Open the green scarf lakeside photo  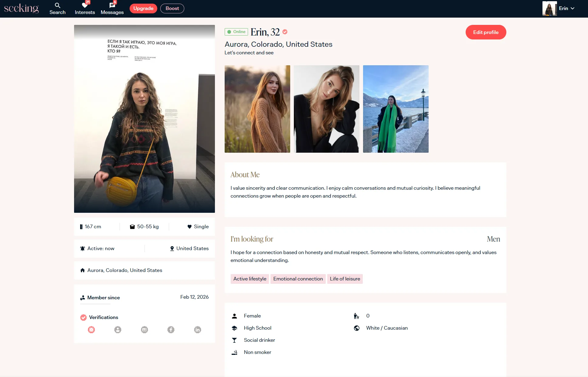[x=396, y=109]
